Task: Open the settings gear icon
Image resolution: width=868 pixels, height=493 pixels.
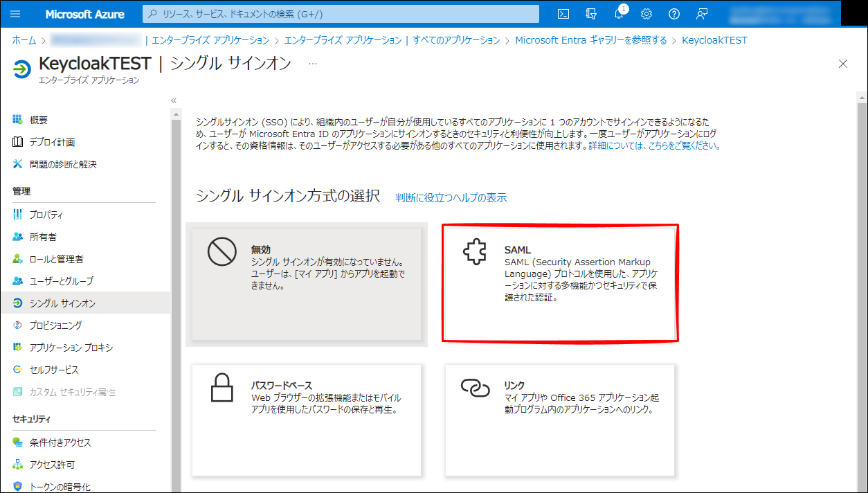Action: (x=647, y=14)
